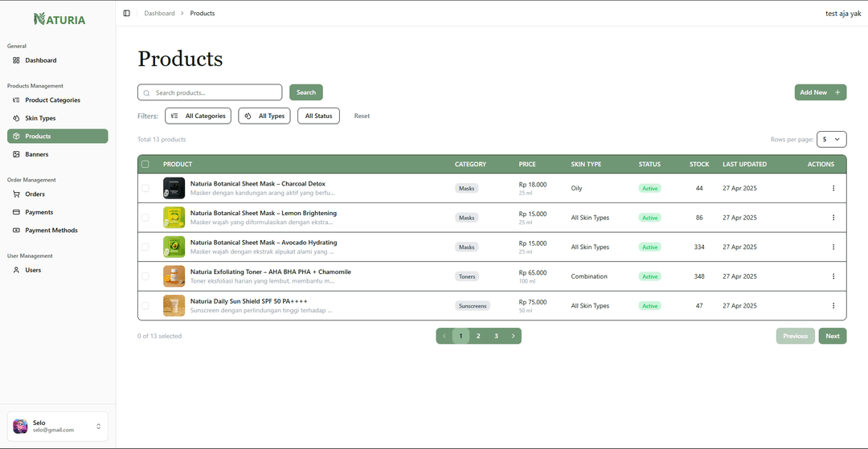Viewport: 868px width, 449px height.
Task: Click the Add New button
Action: tap(821, 92)
